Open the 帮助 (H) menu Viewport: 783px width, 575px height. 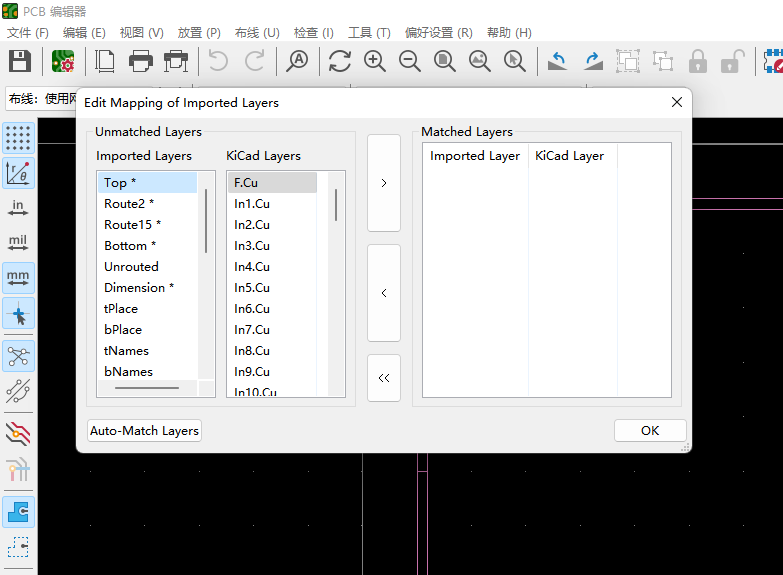pyautogui.click(x=509, y=32)
